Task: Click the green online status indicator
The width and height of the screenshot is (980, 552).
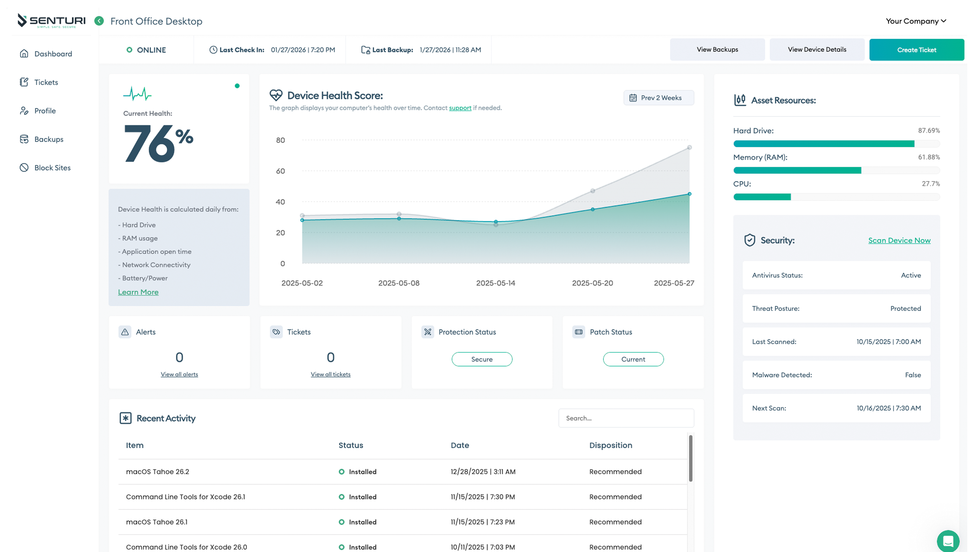Action: click(x=130, y=50)
